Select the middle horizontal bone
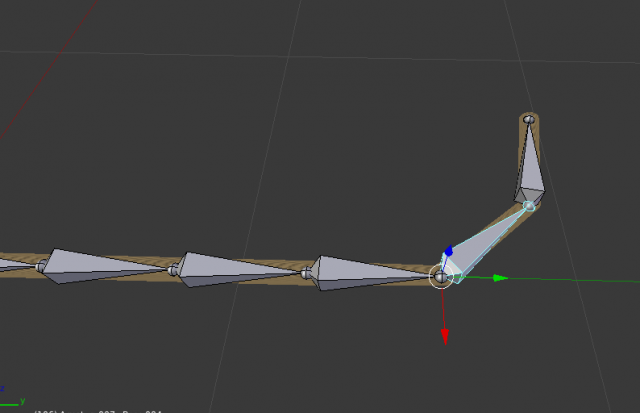 (230, 269)
